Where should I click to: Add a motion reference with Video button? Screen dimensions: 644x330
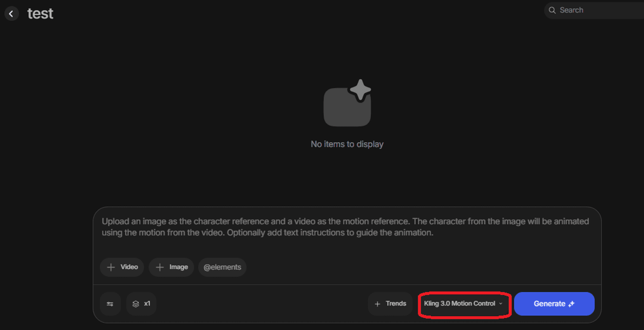click(x=122, y=267)
